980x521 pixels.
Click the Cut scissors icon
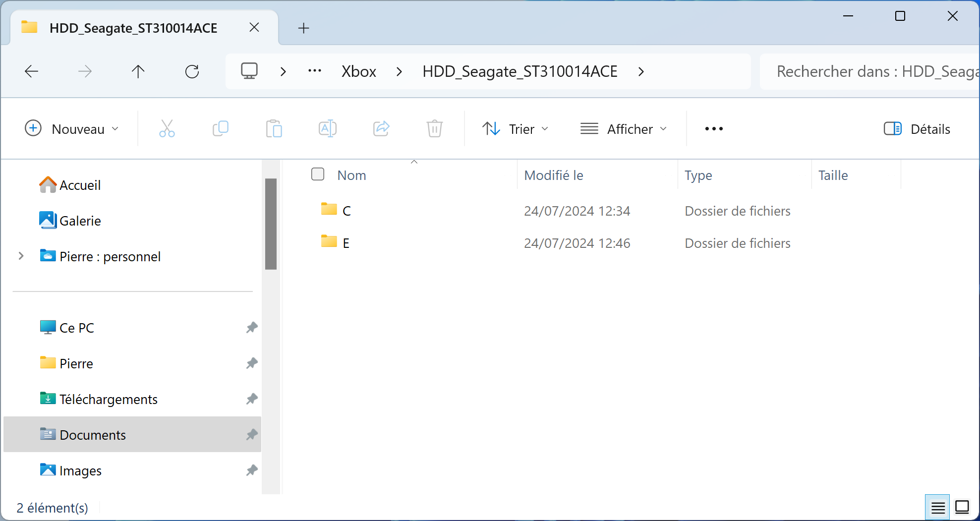[x=167, y=129]
